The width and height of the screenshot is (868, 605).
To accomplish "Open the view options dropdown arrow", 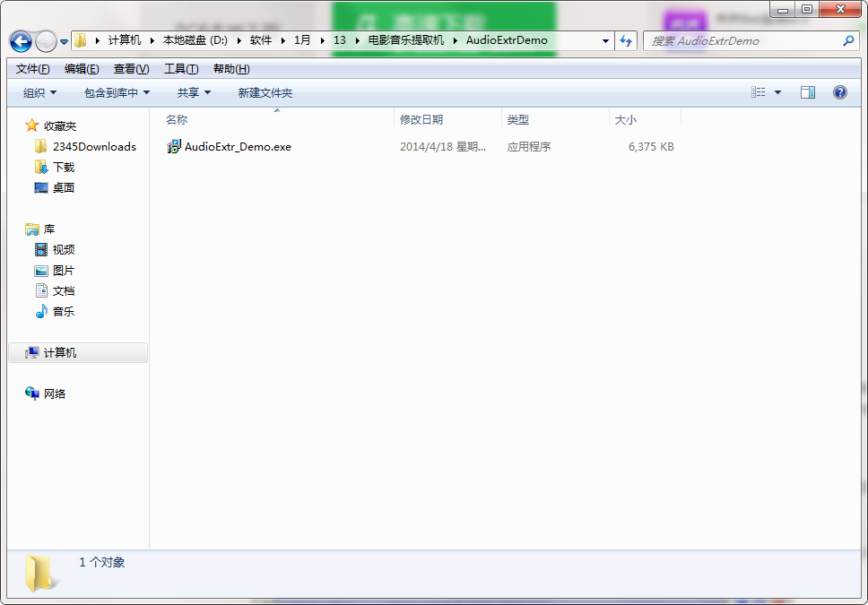I will point(777,92).
